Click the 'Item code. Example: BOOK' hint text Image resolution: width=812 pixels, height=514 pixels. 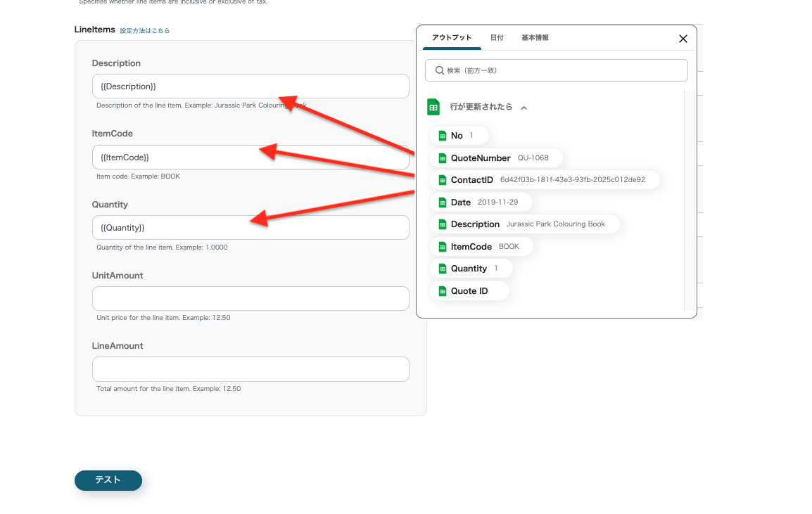(139, 176)
